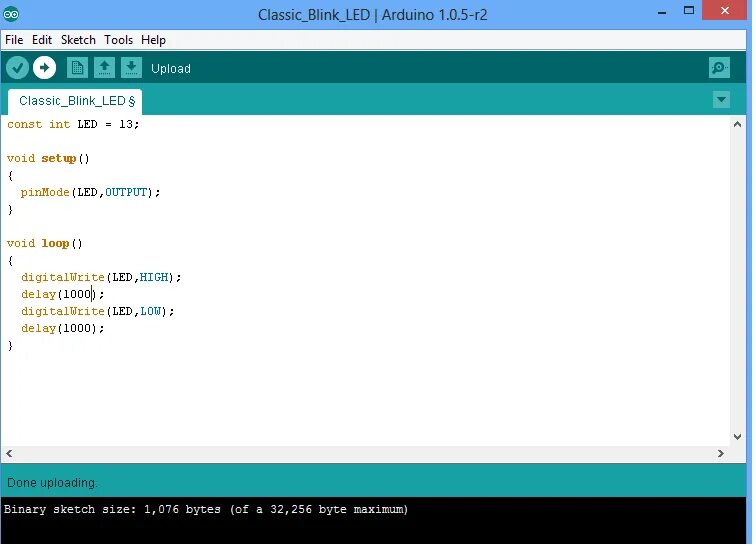Click 'digitalWrite(LED,LOW);' in the code
756x548 pixels.
click(x=98, y=312)
